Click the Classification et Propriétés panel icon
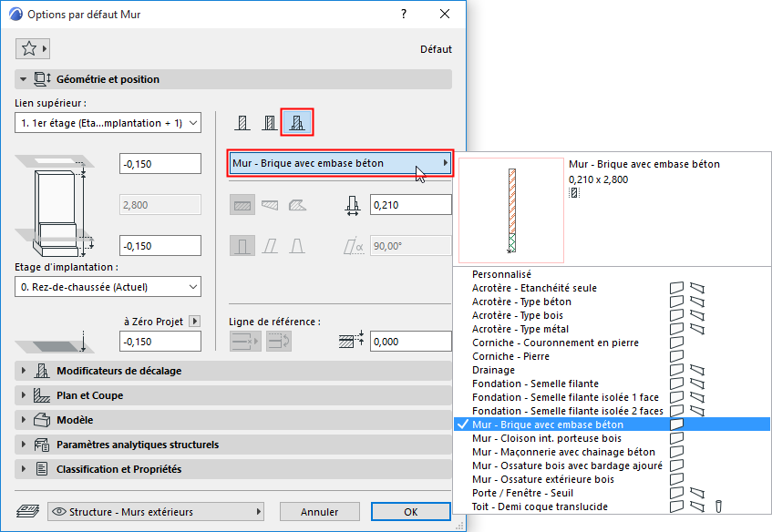 (42, 469)
